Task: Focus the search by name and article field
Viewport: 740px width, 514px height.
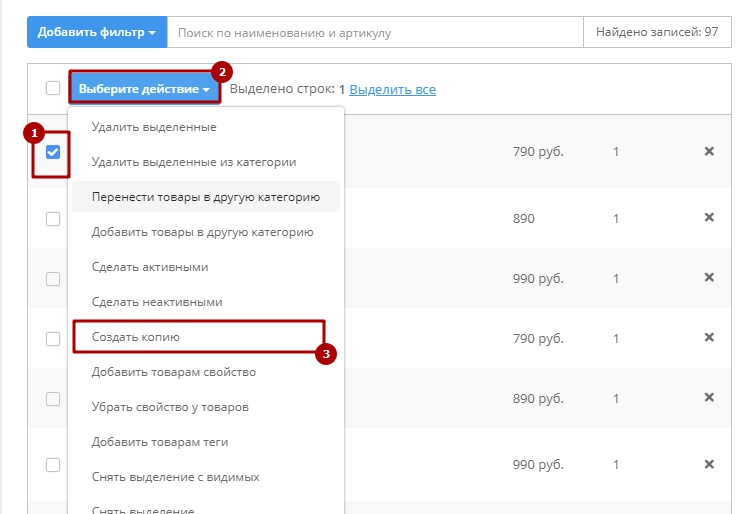Action: (x=375, y=32)
